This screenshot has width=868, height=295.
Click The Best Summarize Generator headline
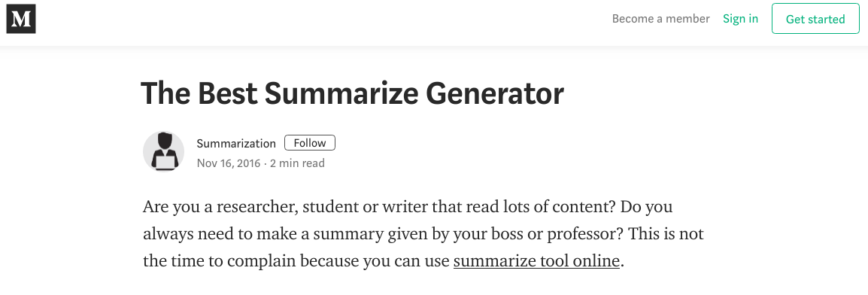point(352,93)
